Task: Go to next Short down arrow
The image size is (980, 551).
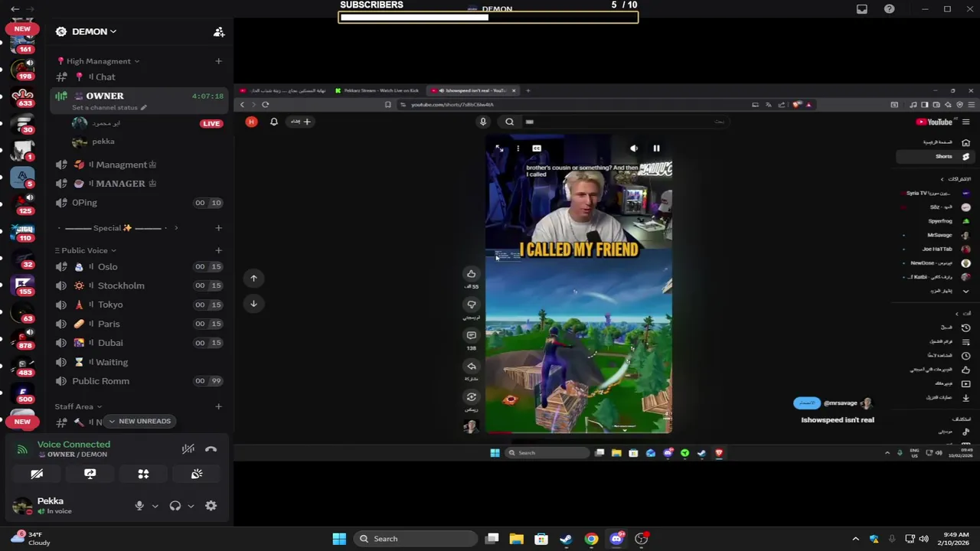Action: tap(253, 304)
